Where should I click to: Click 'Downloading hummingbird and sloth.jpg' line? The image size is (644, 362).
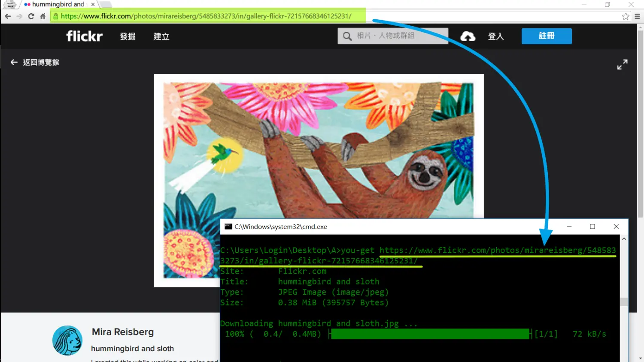[x=319, y=323]
